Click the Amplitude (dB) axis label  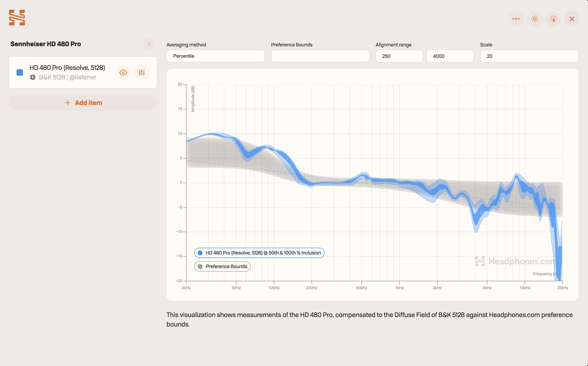click(x=193, y=99)
